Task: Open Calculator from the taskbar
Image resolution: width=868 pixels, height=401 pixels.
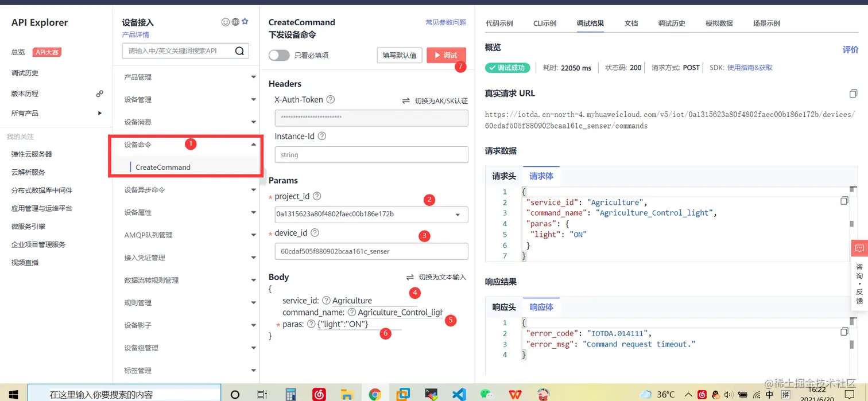Action: tap(290, 394)
